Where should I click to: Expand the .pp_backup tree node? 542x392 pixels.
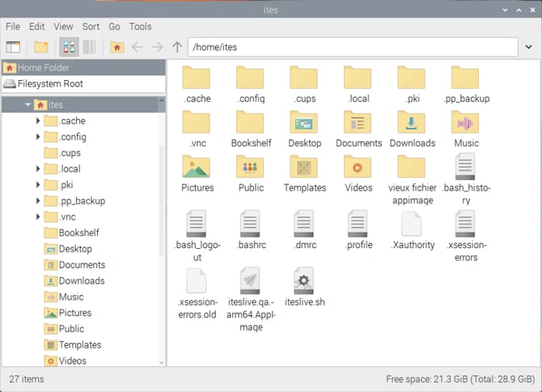(x=38, y=201)
